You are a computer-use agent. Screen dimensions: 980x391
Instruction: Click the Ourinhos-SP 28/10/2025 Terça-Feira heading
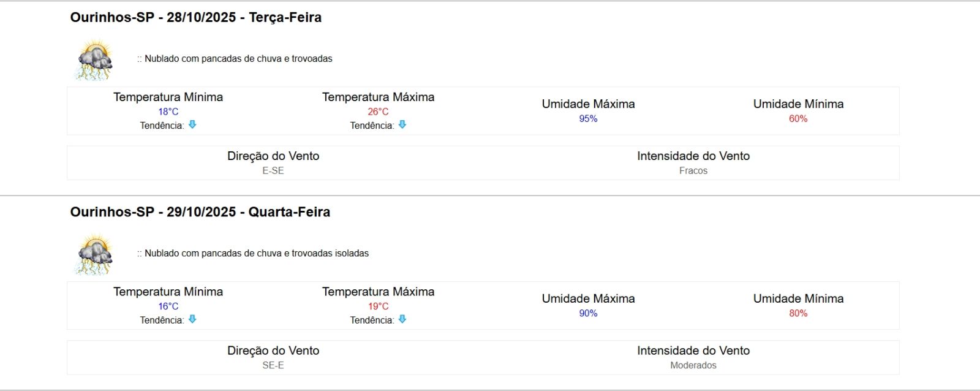[x=196, y=18]
